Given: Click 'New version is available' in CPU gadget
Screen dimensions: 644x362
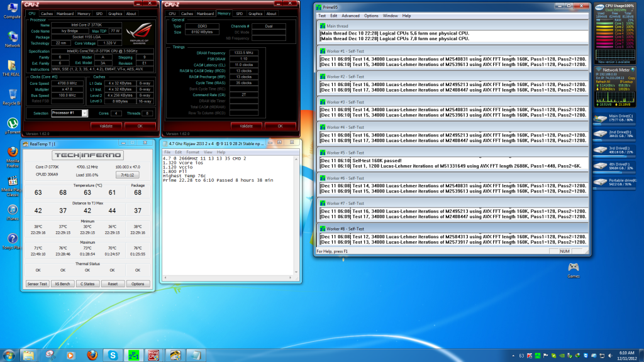Looking at the screenshot, I should pos(614,62).
